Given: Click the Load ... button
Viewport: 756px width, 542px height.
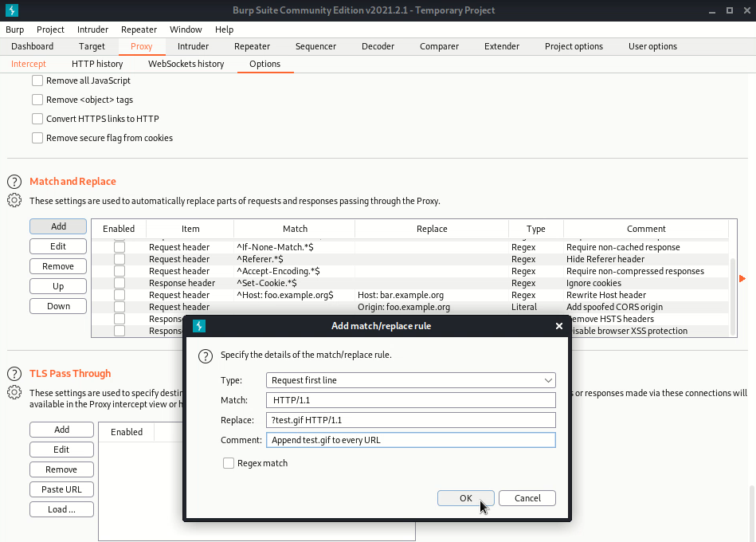Looking at the screenshot, I should pos(61,509).
